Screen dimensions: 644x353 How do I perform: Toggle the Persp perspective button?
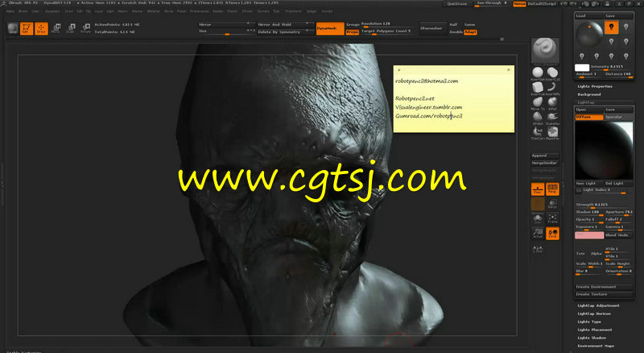tap(552, 189)
